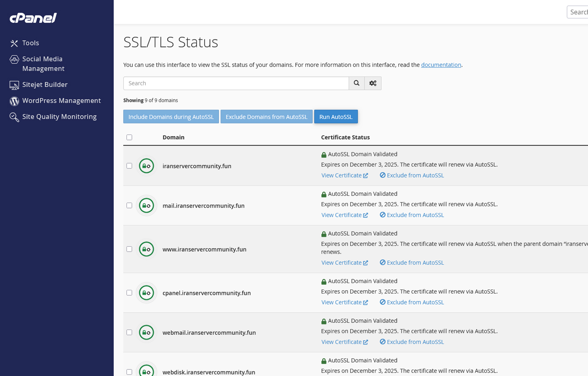Open Social Media Management menu item
Viewport: 588px width, 376px height.
43,64
